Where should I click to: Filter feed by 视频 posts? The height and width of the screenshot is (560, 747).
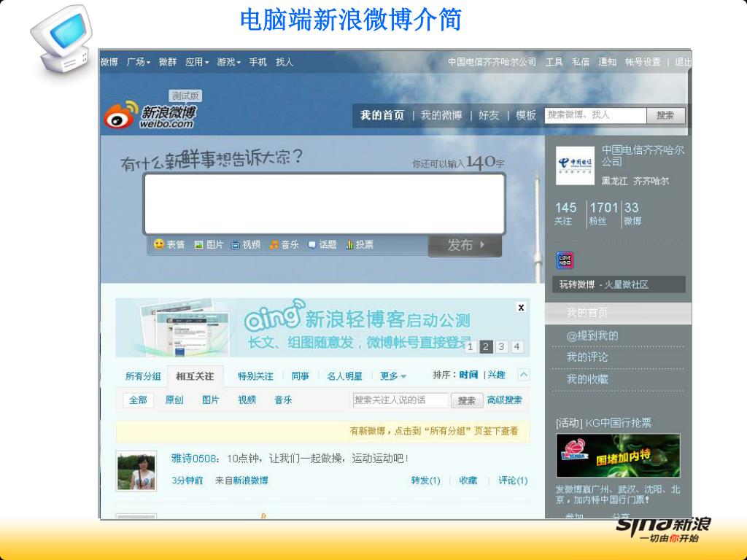[247, 400]
